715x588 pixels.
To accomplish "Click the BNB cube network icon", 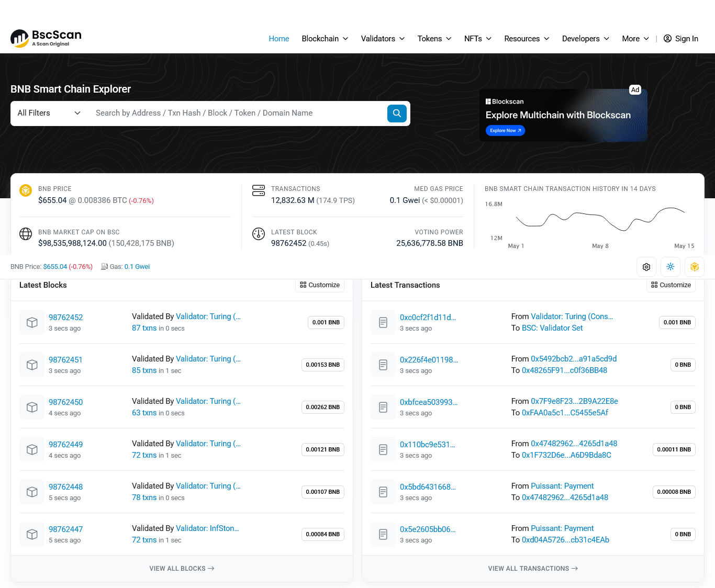I will tap(695, 267).
